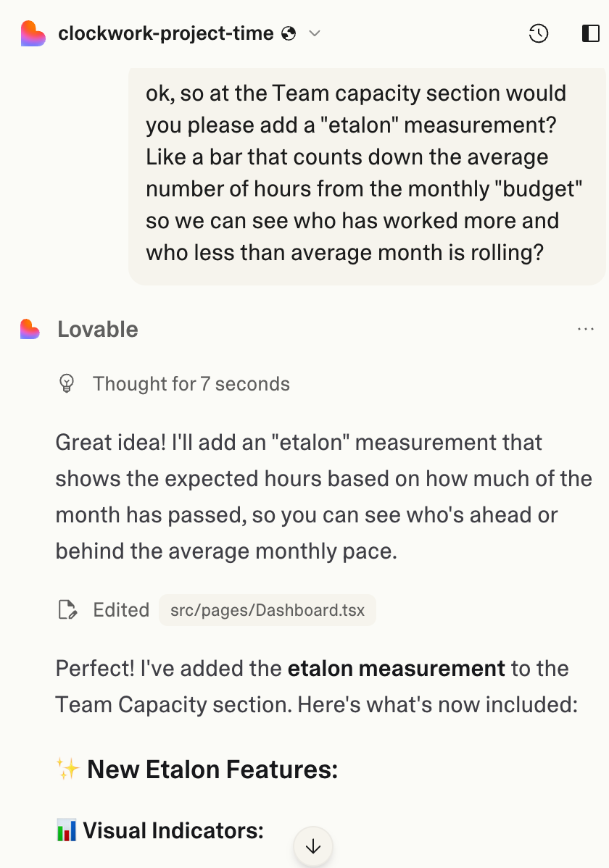Expand the project dropdown chevron
Screen dimensions: 609x868
click(x=315, y=33)
